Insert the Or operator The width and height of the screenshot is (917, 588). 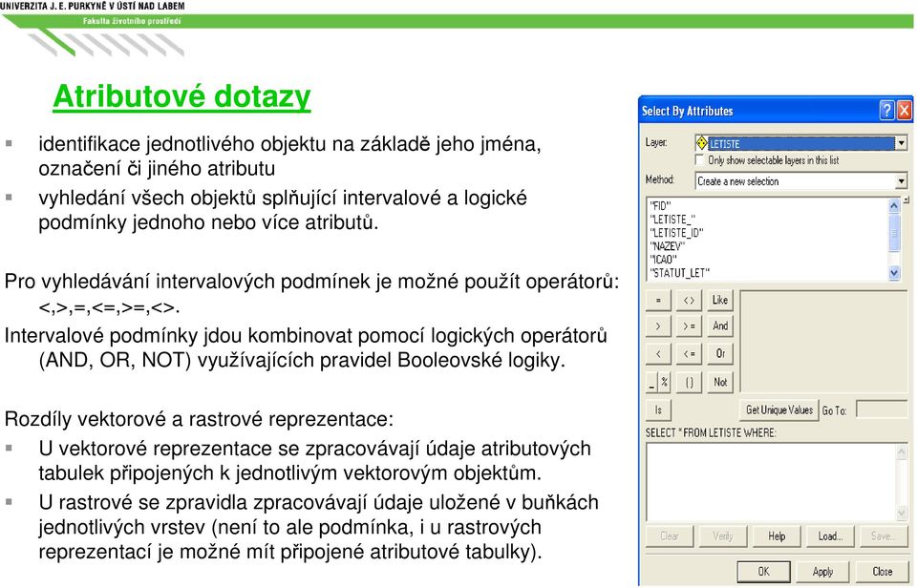720,353
